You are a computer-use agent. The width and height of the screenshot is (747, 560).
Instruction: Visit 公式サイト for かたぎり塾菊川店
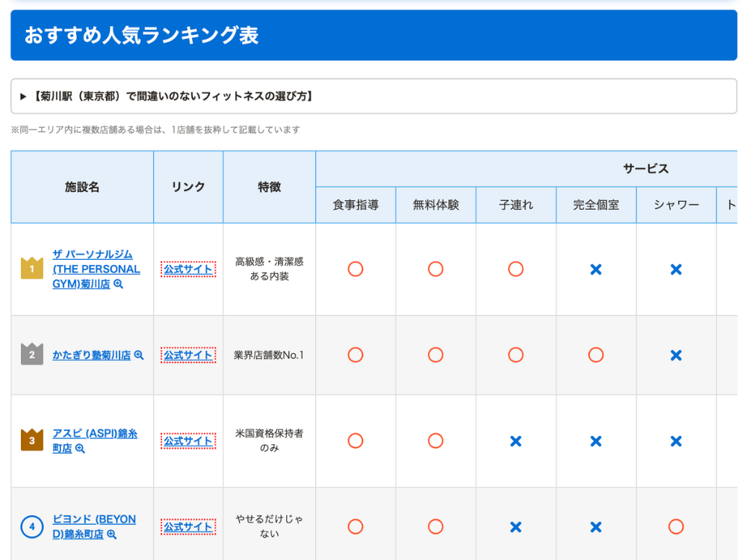188,355
